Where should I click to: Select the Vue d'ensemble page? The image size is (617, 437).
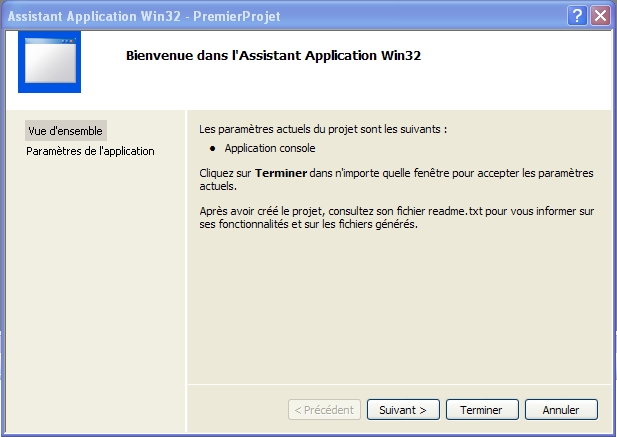[x=66, y=131]
